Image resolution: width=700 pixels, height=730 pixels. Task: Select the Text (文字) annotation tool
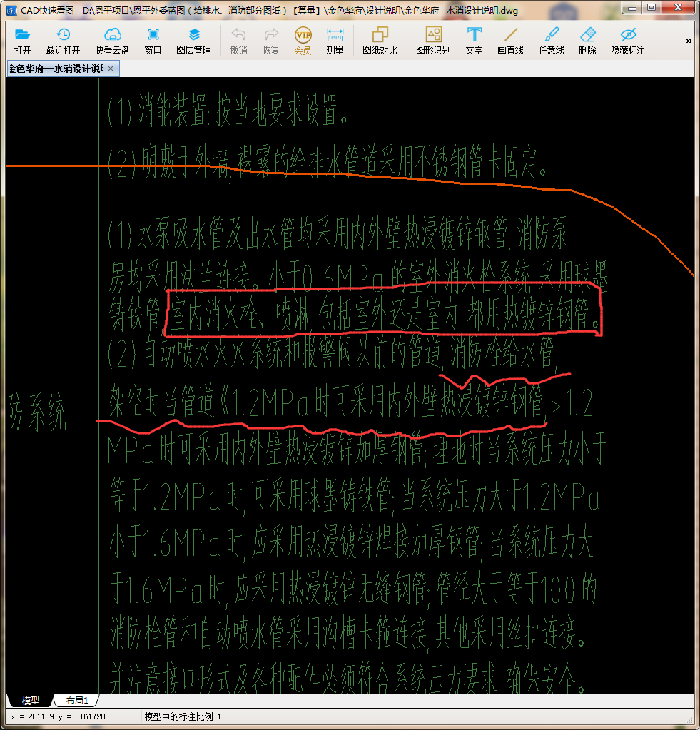coord(474,41)
